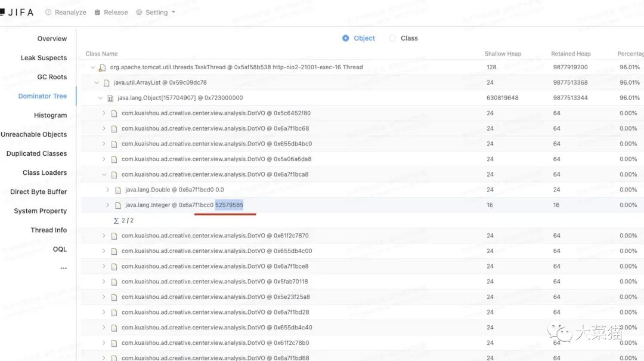Click the TaskThread thread icon

coord(103,68)
